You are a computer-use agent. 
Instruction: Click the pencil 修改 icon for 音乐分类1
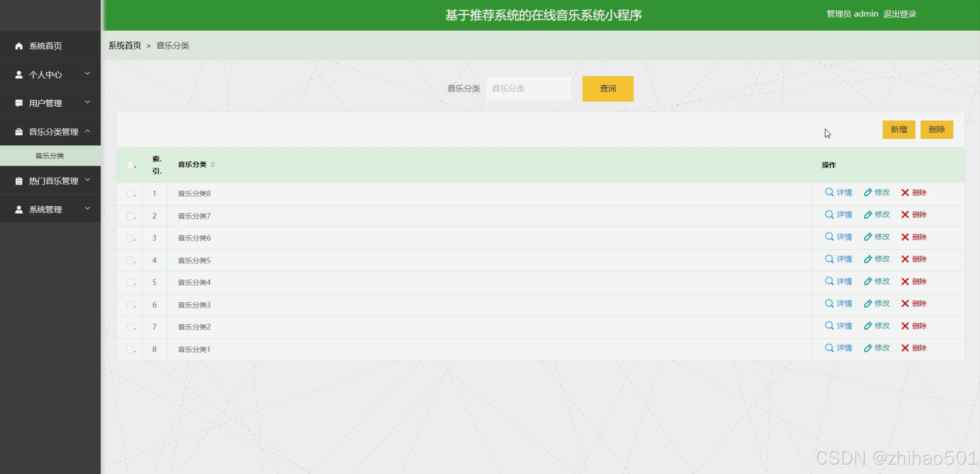[x=868, y=348]
